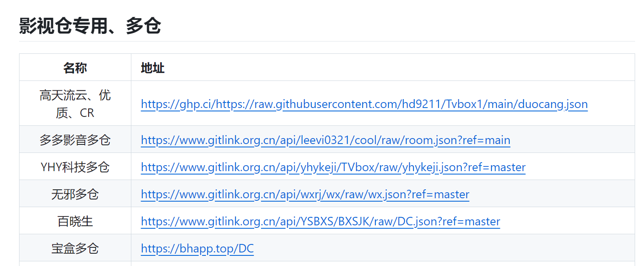
Task: Click empty cell area after wx.json link
Action: [x=552, y=194]
